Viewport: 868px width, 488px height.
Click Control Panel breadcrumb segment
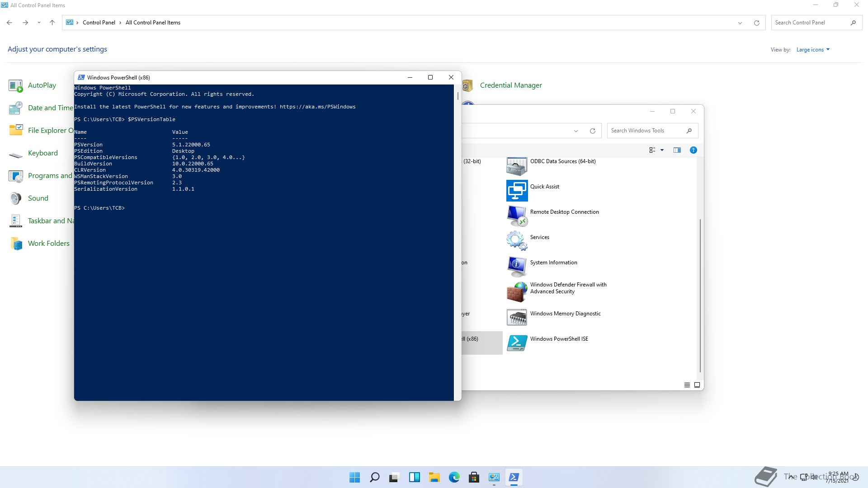(99, 23)
